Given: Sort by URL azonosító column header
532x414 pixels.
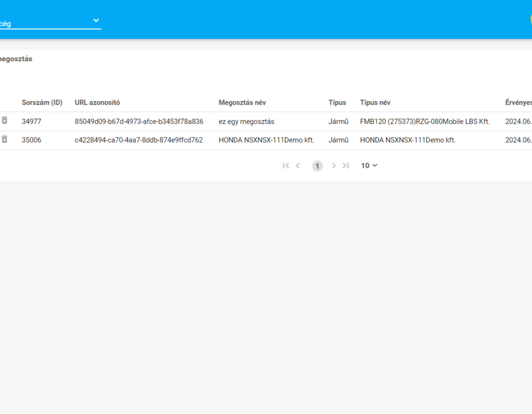Looking at the screenshot, I should [x=98, y=102].
